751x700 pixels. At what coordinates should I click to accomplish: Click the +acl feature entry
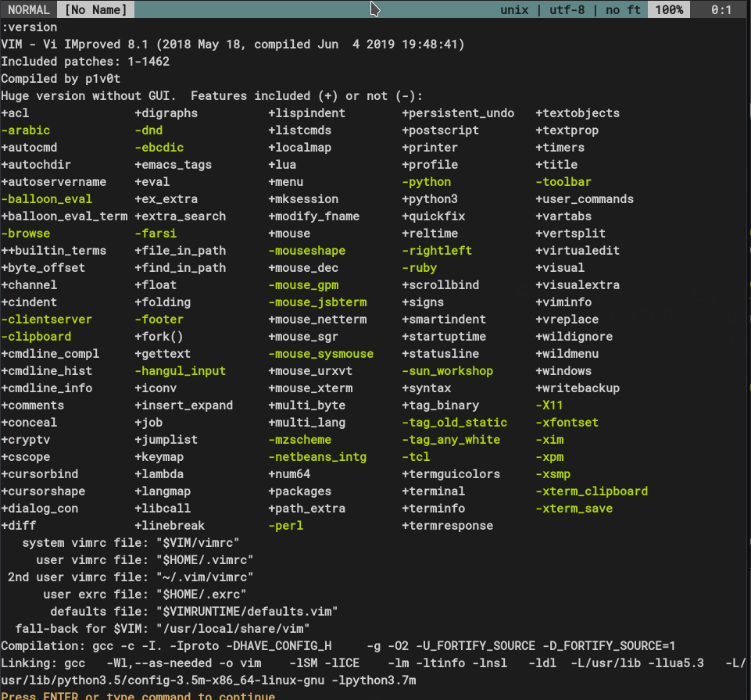click(x=15, y=113)
